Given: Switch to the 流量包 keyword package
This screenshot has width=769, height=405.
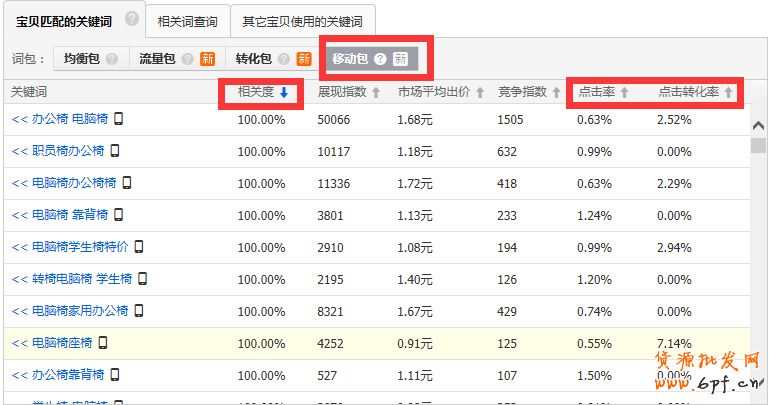Looking at the screenshot, I should coord(158,59).
